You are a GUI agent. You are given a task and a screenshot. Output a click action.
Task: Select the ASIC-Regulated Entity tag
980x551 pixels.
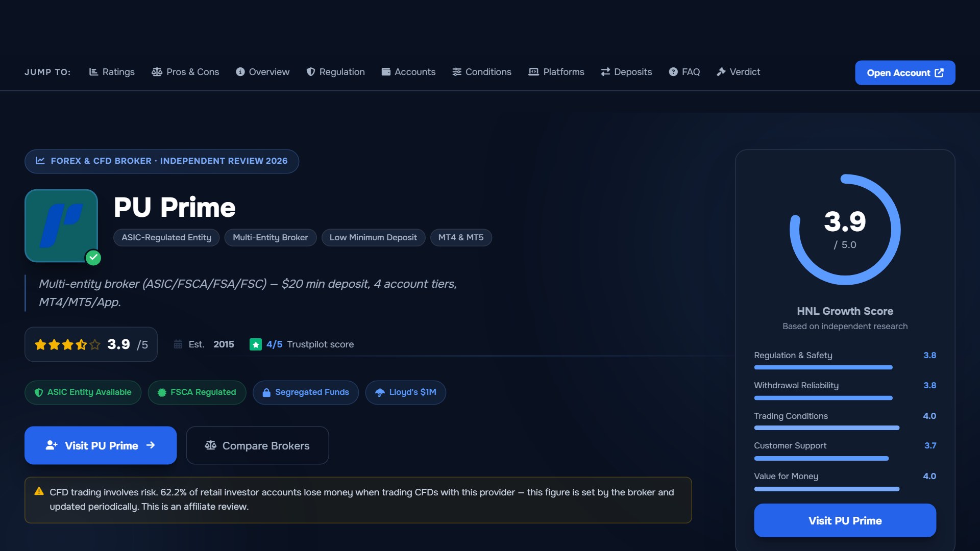tap(166, 238)
